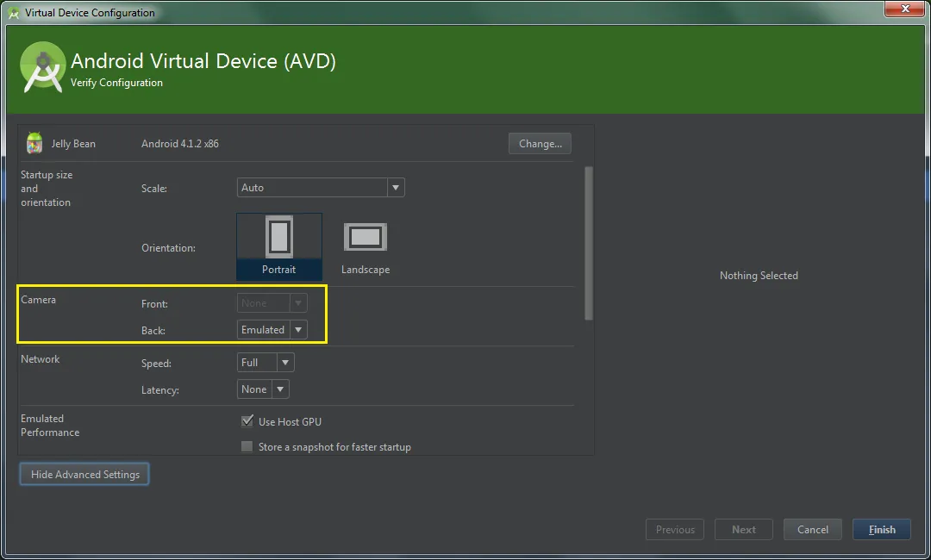931x560 pixels.
Task: Open the network Latency dropdown
Action: 263,389
